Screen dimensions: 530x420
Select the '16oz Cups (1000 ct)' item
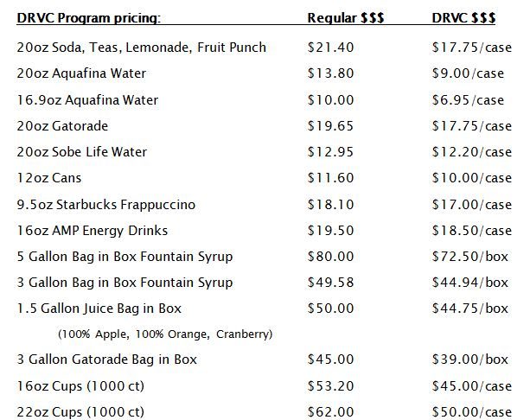point(80,385)
